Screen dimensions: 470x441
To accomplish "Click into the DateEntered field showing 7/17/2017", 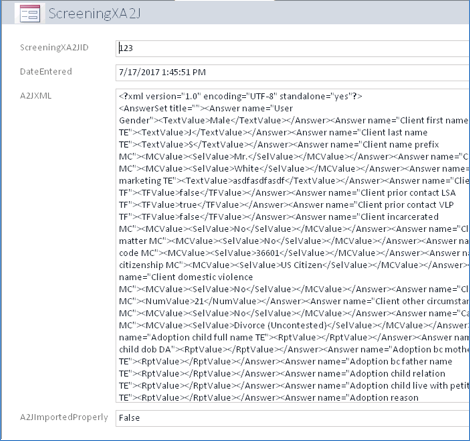I will [292, 72].
